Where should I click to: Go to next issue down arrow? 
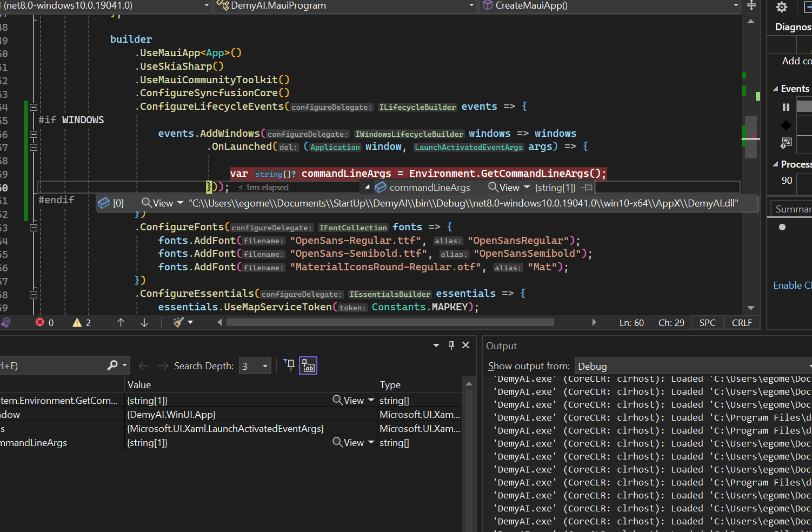144,322
